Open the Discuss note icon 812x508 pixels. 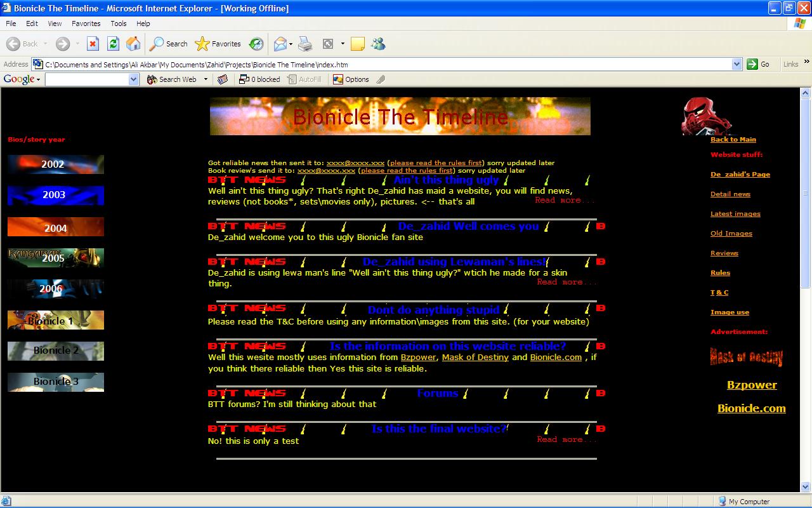tap(358, 44)
